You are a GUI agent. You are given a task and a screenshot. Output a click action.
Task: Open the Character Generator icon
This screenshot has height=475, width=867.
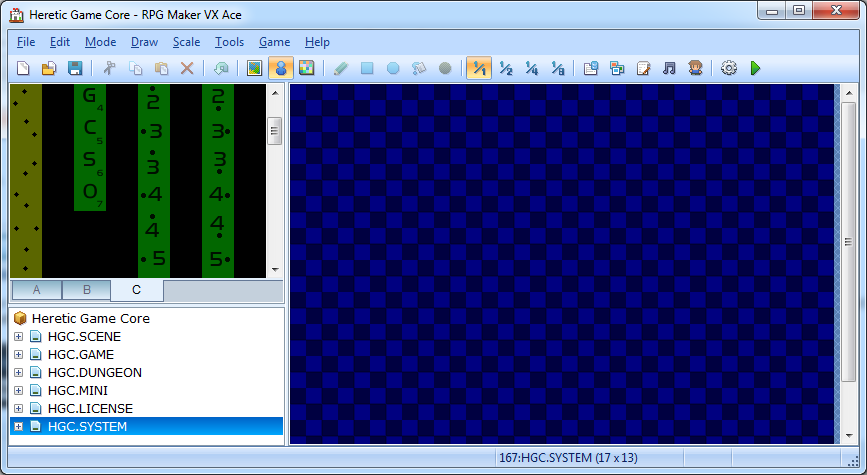(695, 69)
